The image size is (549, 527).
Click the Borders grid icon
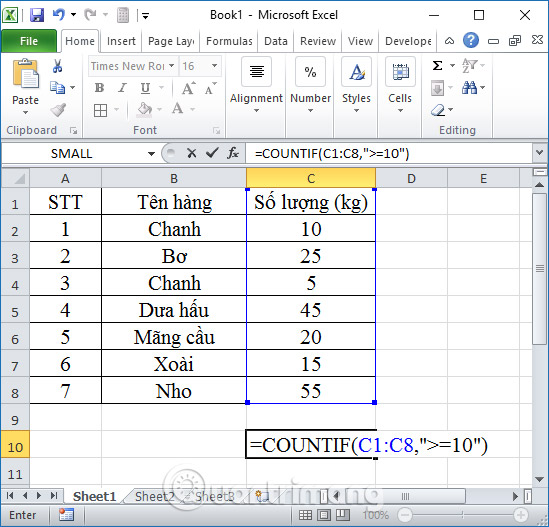[100, 110]
